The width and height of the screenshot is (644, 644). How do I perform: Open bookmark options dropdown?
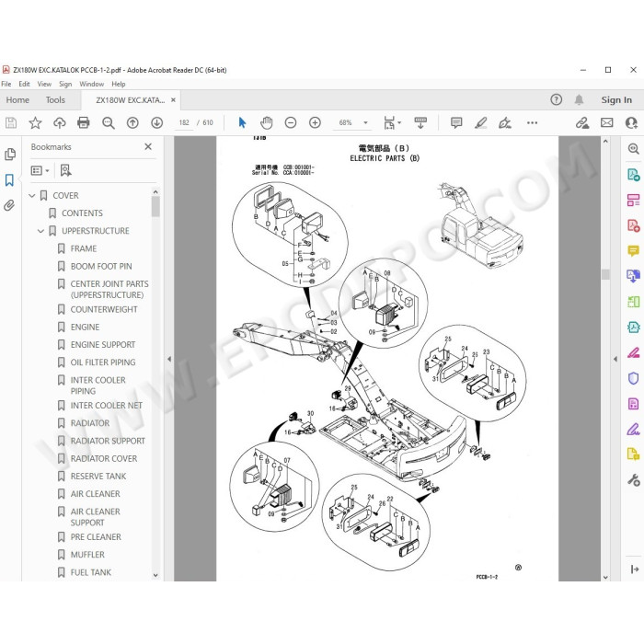point(40,170)
